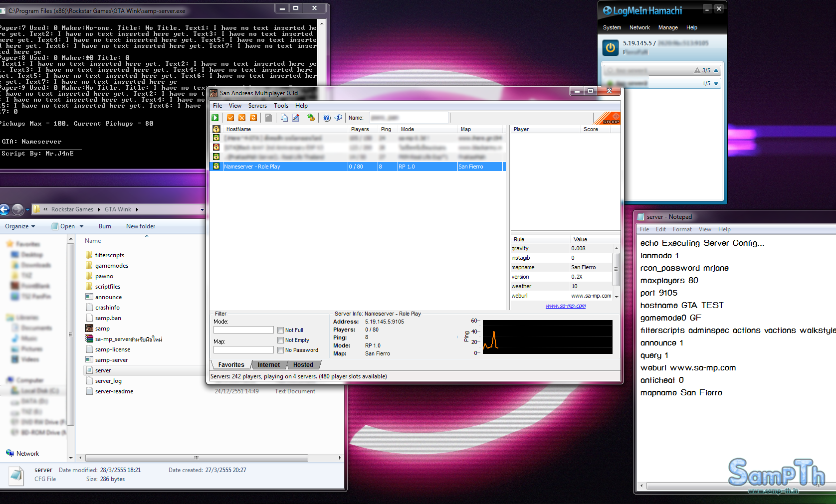Screen dimensions: 836x504
Task: Click Explorer back navigation arrow
Action: [x=4, y=209]
